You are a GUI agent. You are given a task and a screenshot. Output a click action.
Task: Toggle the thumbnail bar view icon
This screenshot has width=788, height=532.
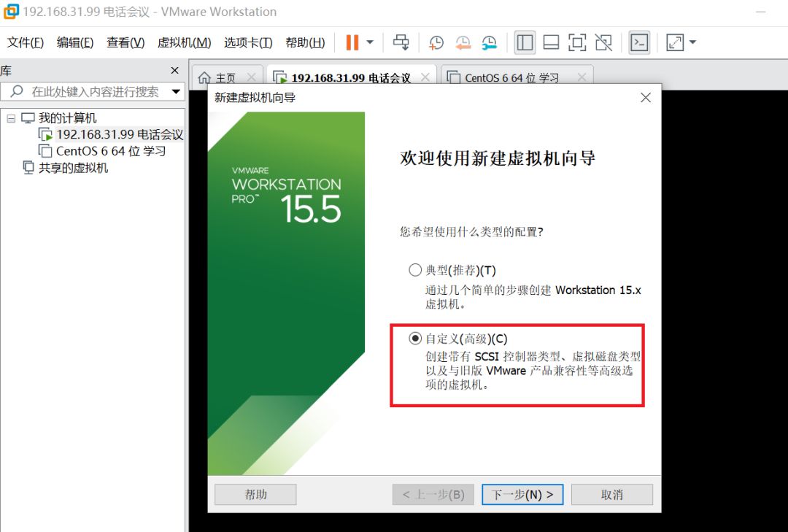pos(552,42)
